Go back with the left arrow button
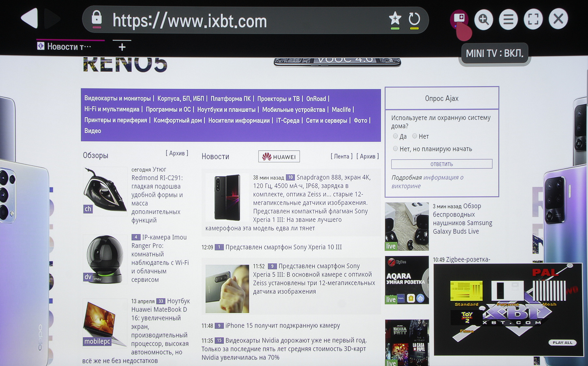Image resolution: width=588 pixels, height=366 pixels. coord(30,18)
